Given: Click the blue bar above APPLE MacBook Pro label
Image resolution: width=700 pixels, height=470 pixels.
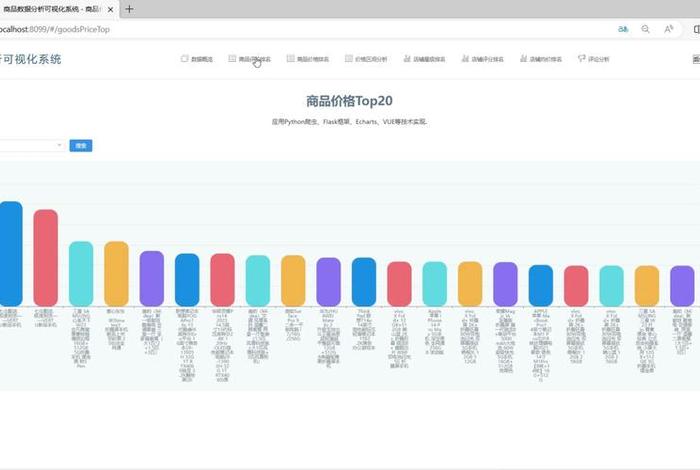Looking at the screenshot, I should (541, 286).
